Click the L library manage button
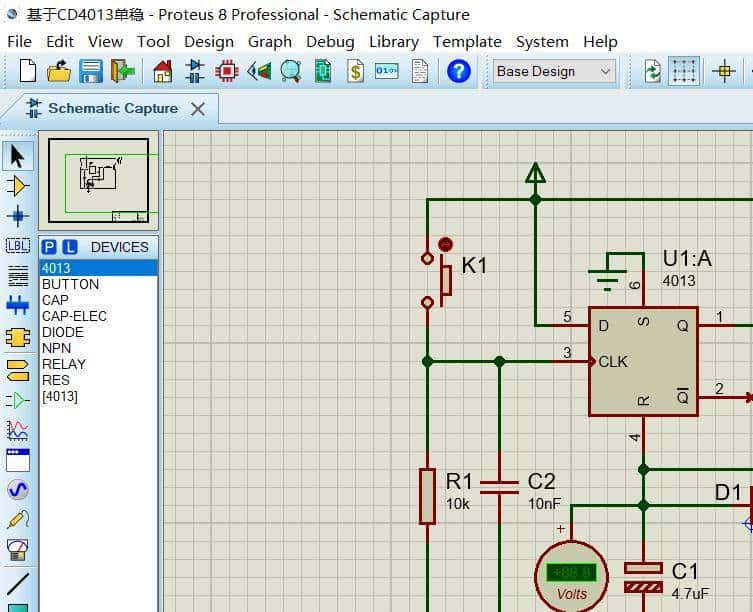This screenshot has width=753, height=612. [x=69, y=247]
